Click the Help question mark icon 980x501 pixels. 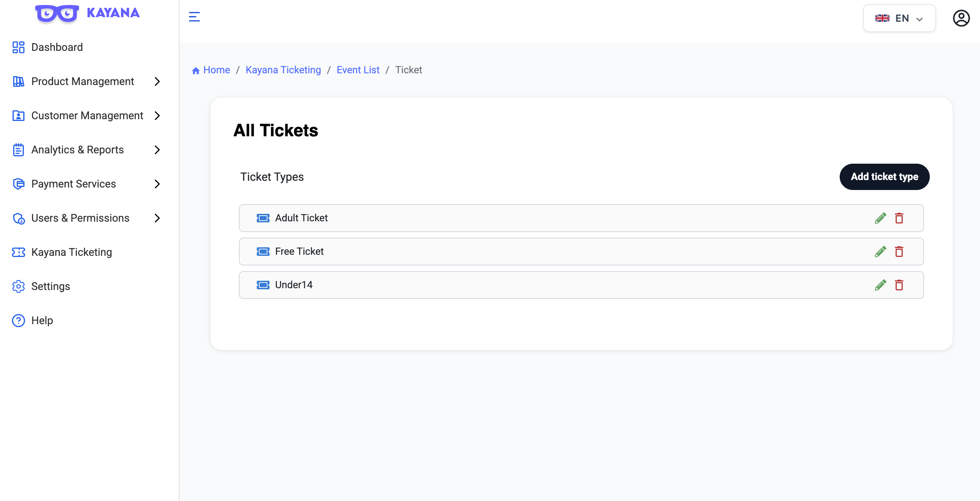(x=18, y=321)
